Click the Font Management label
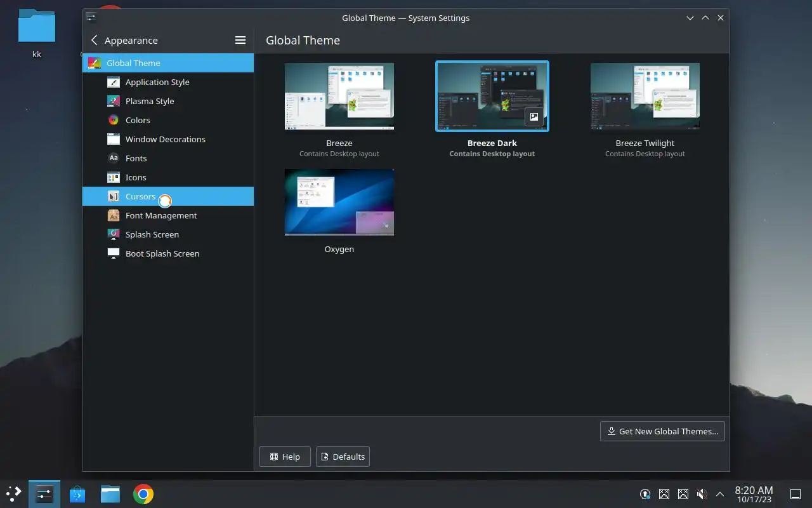Viewport: 812px width, 508px height. [x=161, y=215]
